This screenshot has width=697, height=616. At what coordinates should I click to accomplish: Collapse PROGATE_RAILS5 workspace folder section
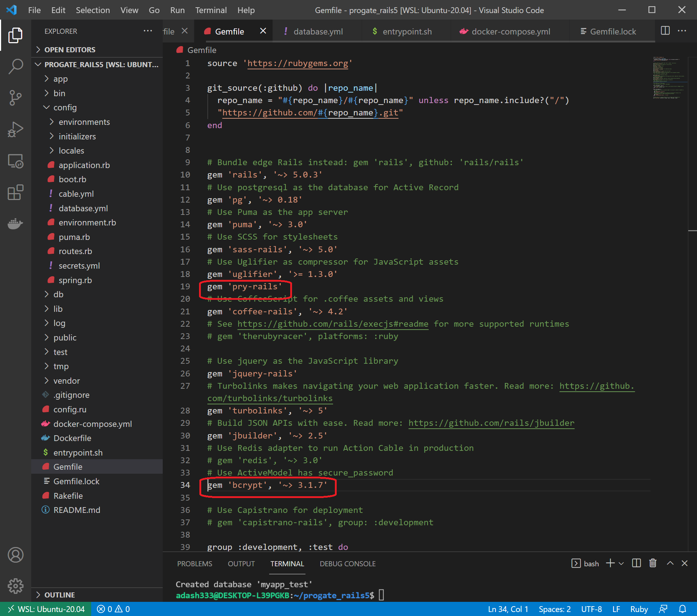click(x=97, y=64)
